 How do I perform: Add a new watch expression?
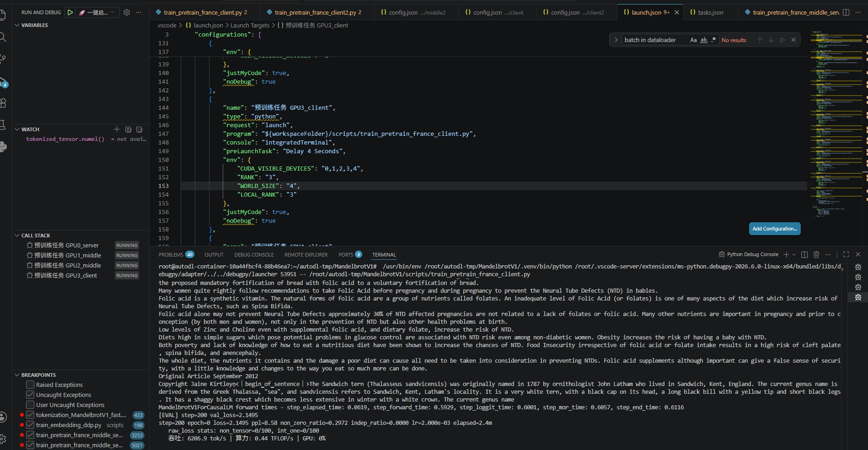tap(117, 129)
